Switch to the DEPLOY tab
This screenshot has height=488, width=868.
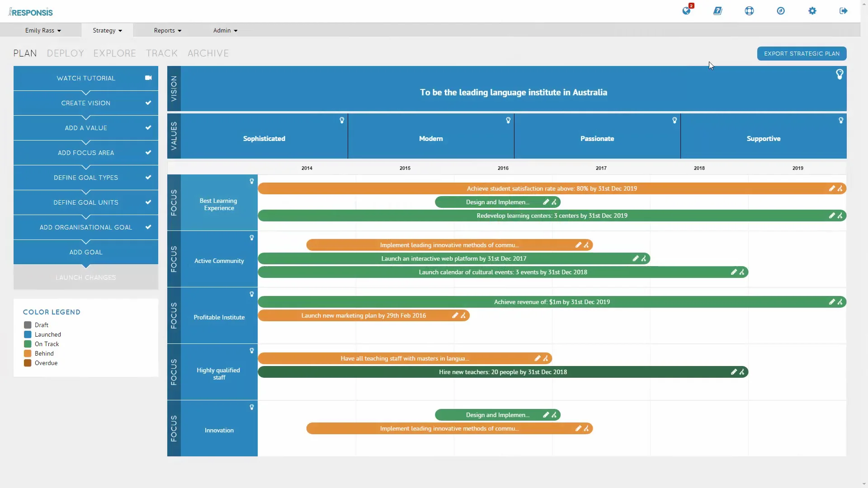(x=66, y=53)
